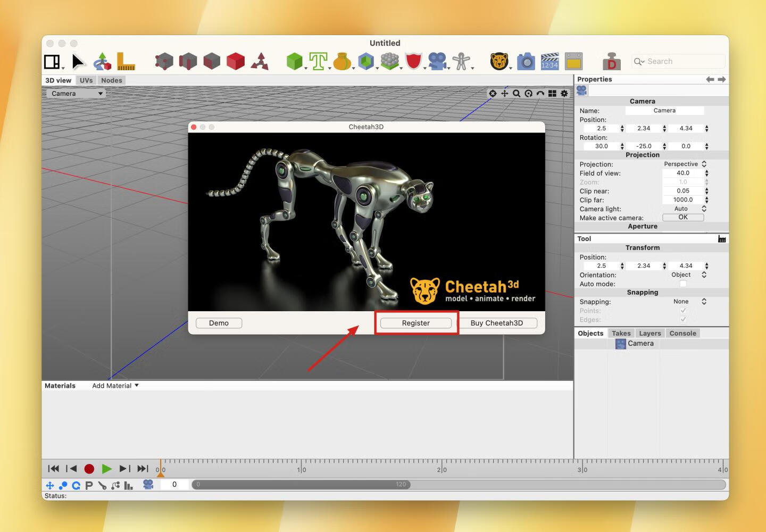Open the yellow render settings icon
Image resolution: width=766 pixels, height=532 pixels.
573,62
